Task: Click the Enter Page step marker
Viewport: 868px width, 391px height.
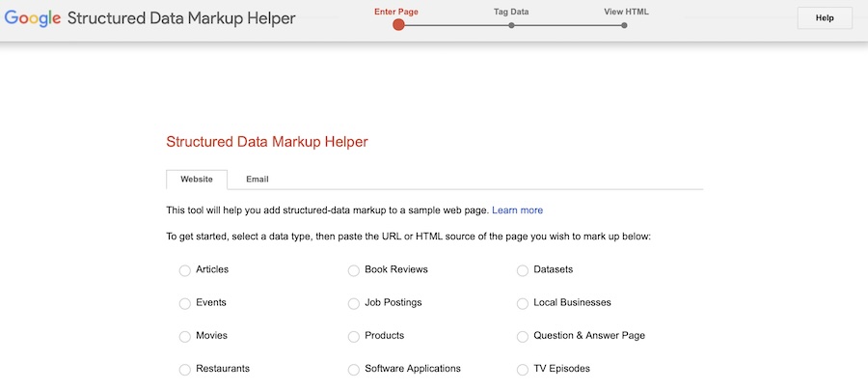Action: coord(398,25)
